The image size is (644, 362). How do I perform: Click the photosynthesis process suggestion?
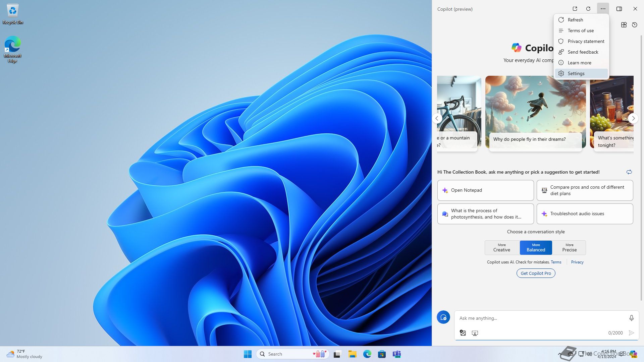485,214
